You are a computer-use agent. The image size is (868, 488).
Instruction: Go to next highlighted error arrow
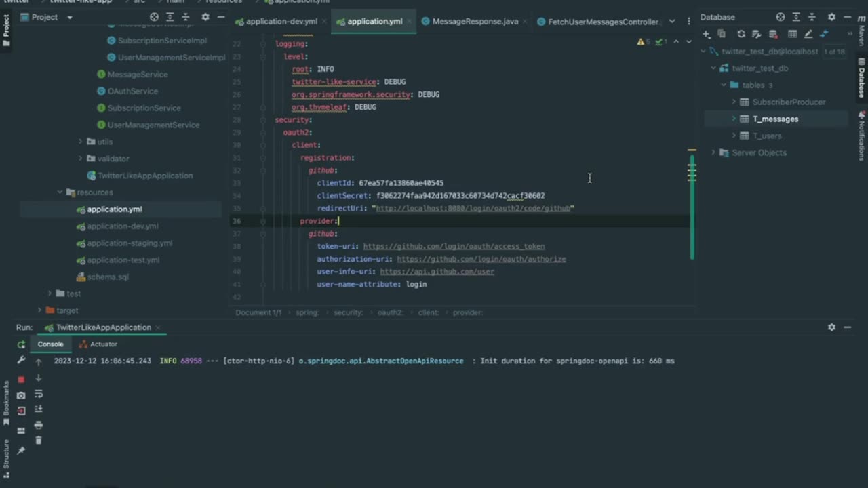tap(689, 41)
